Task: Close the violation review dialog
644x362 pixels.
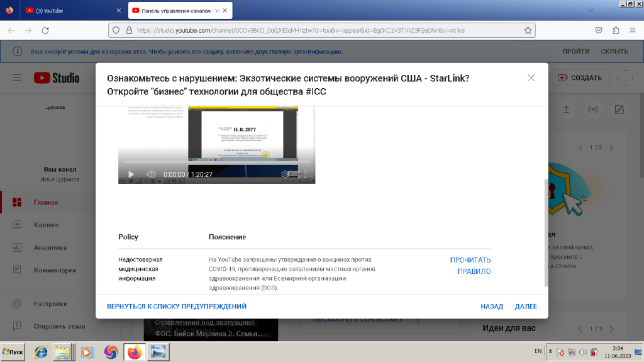Action: 531,78
